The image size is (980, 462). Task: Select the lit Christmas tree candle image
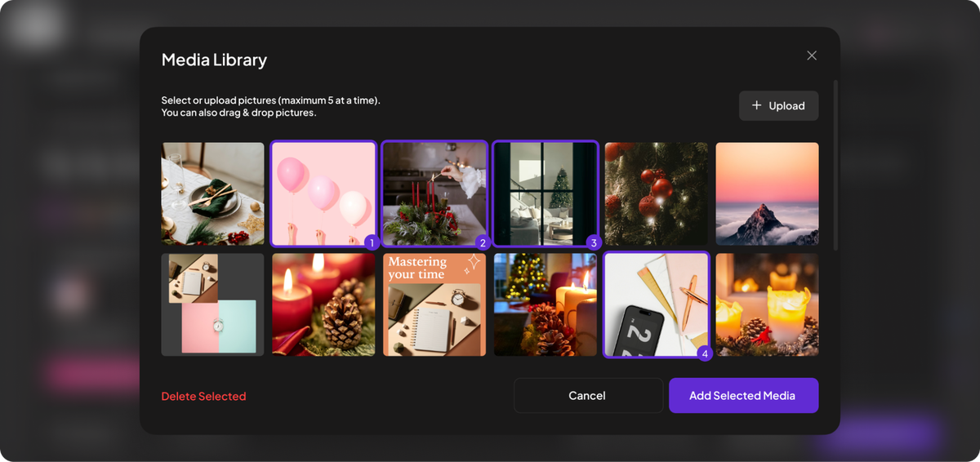coord(546,304)
